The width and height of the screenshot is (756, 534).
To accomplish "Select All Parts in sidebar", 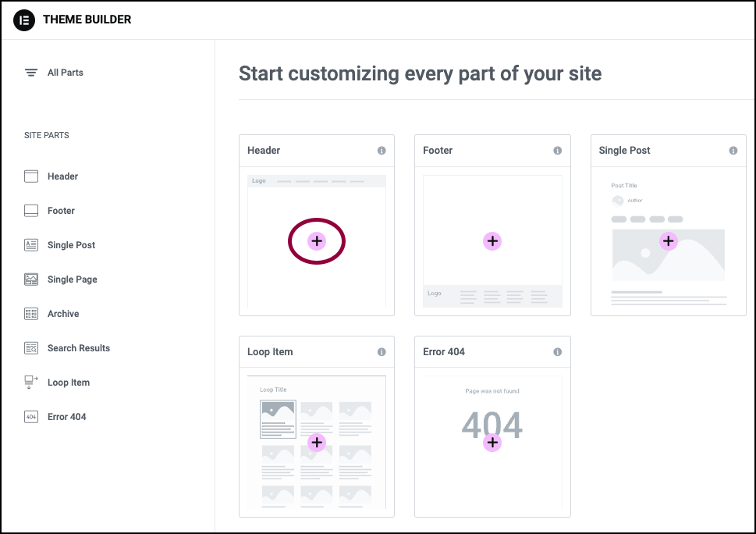I will [x=54, y=73].
